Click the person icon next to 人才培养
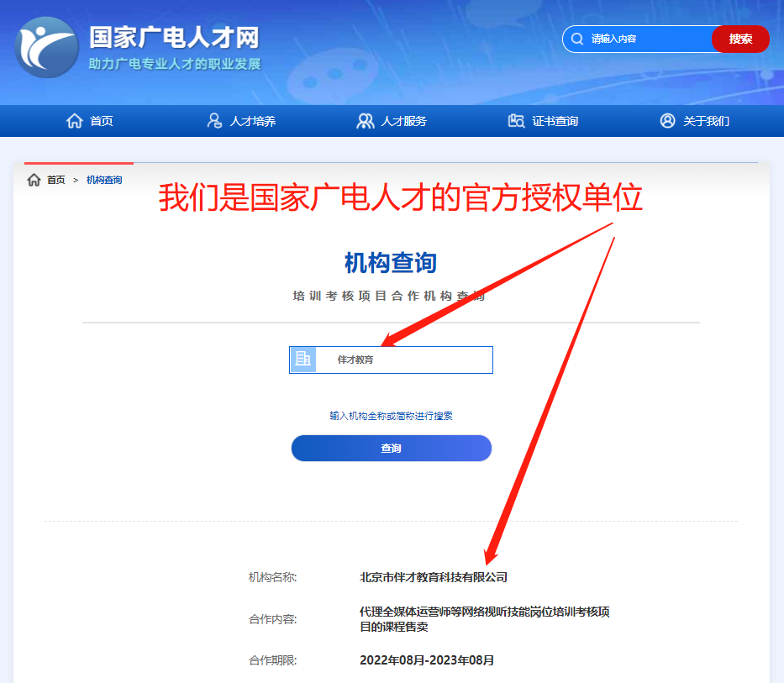This screenshot has width=784, height=683. point(214,120)
